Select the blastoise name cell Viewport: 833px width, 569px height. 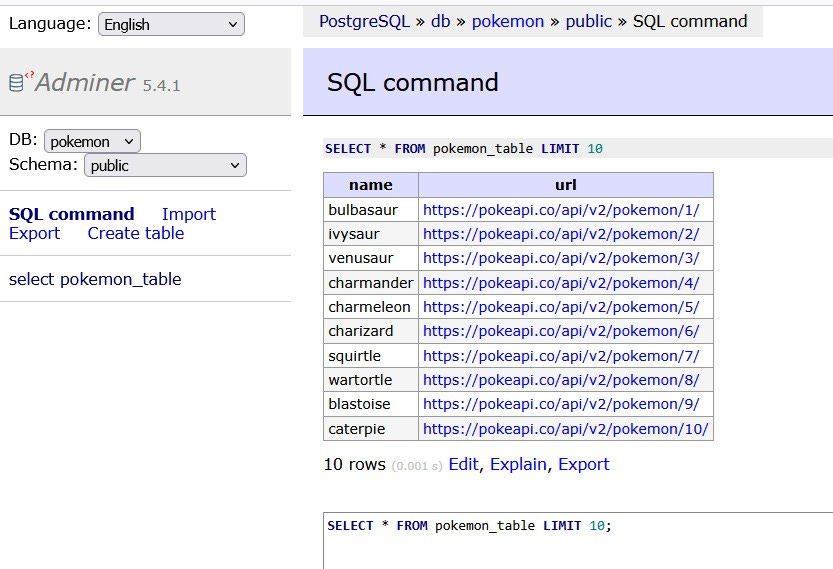coord(371,404)
